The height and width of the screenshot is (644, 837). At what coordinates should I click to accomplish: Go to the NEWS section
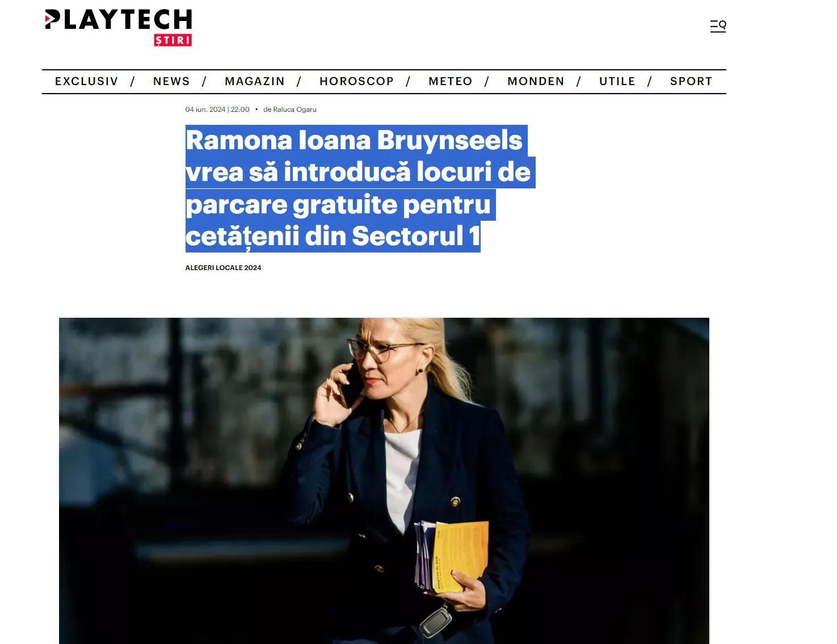click(171, 81)
